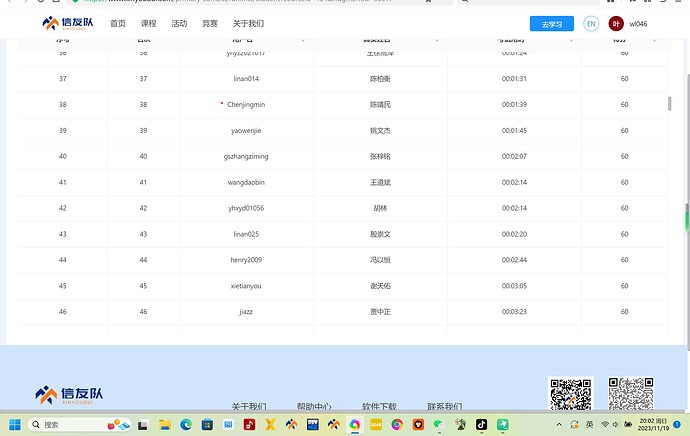Toggle the 英 input method indicator
The image size is (690, 436).
589,425
